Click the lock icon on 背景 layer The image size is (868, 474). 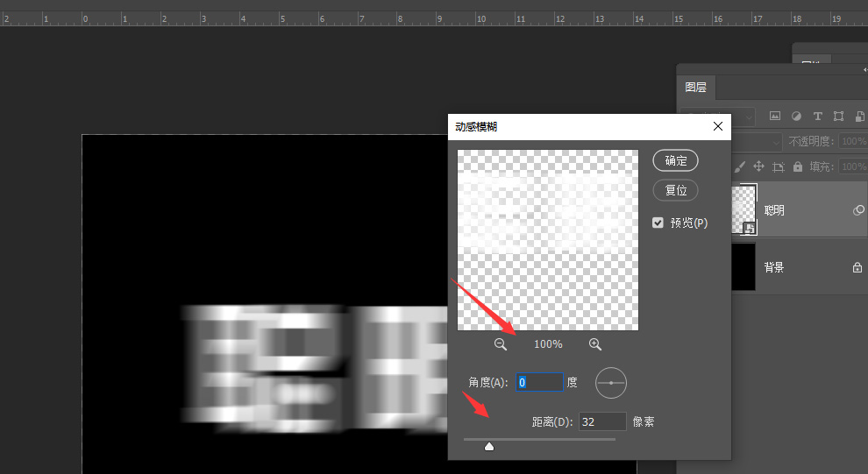click(x=857, y=268)
